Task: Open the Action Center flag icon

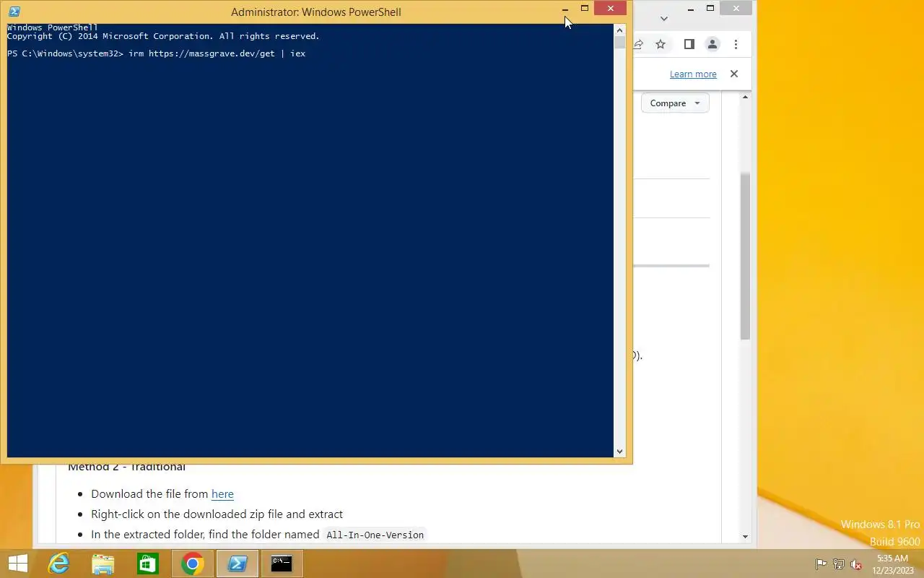Action: [x=821, y=564]
